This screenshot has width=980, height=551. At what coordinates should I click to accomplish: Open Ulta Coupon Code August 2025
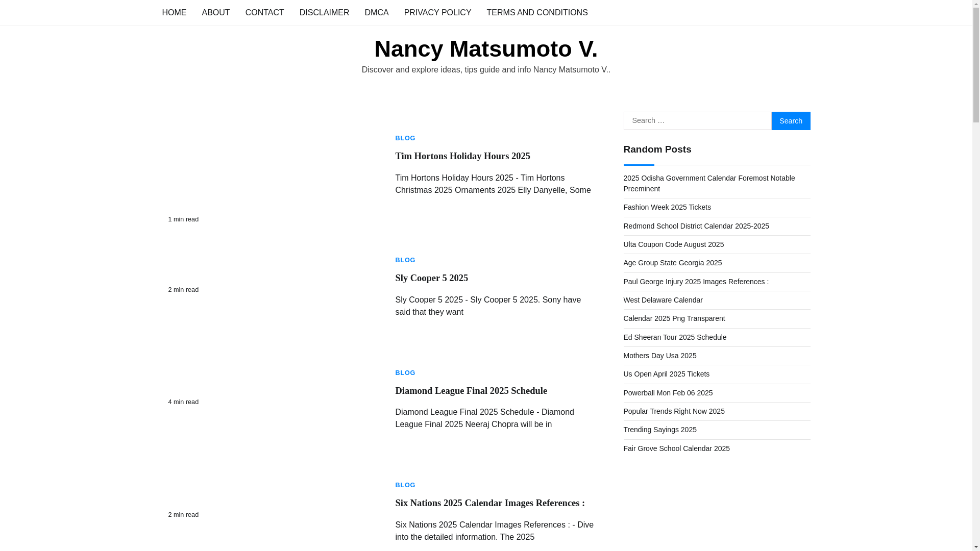pos(674,244)
